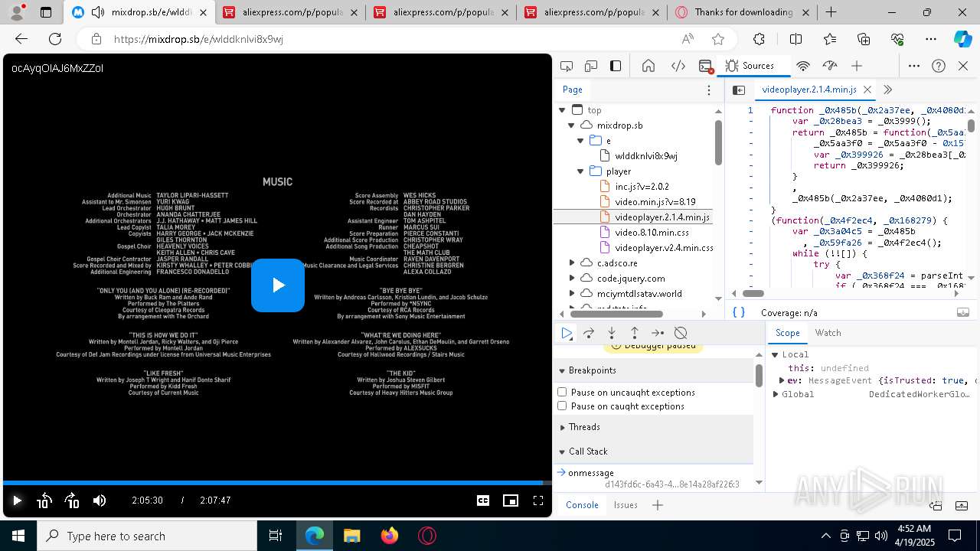This screenshot has height=551, width=980.
Task: Switch video to fullscreen
Action: click(538, 500)
